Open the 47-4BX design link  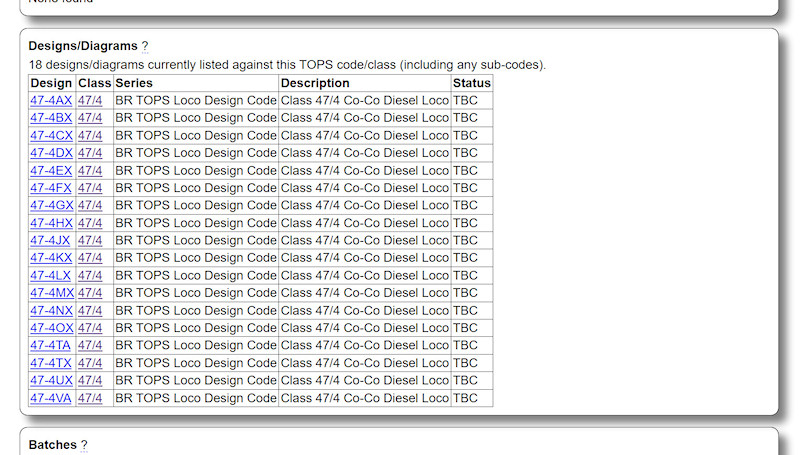[x=51, y=118]
